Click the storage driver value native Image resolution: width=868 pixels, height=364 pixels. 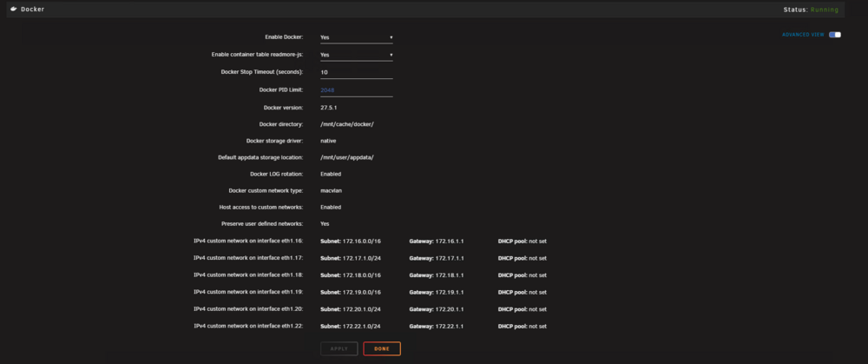coord(328,141)
